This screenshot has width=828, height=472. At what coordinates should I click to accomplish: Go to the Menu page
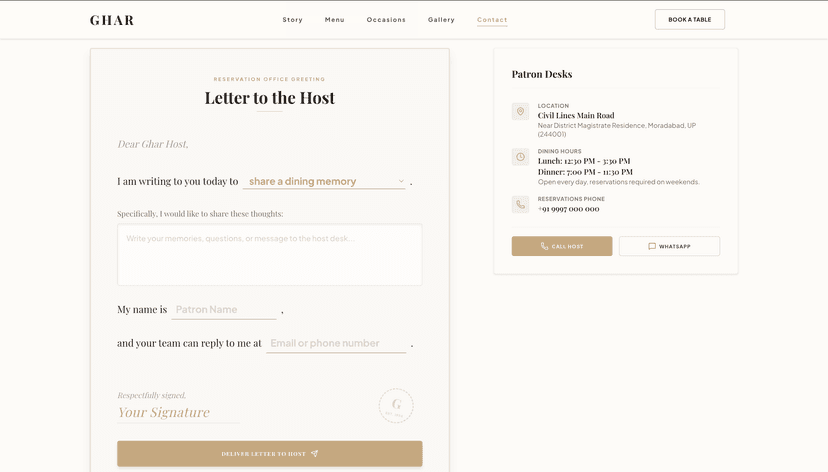tap(334, 20)
